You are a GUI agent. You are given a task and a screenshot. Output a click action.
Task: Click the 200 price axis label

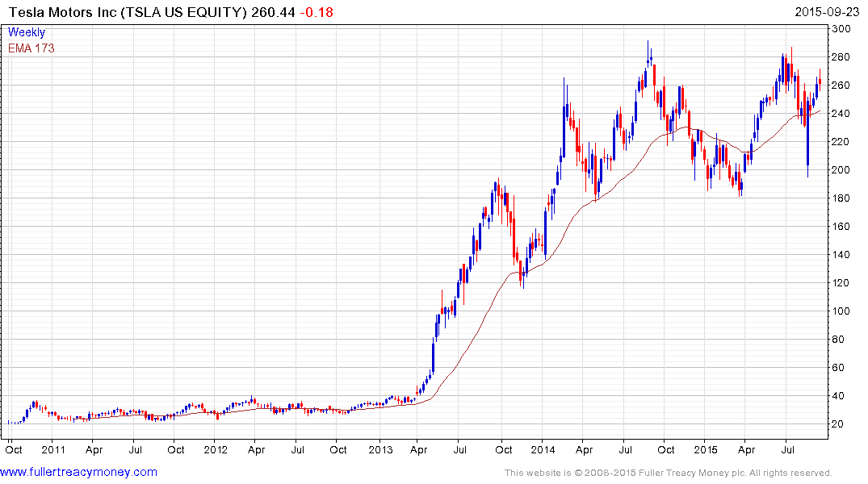841,170
